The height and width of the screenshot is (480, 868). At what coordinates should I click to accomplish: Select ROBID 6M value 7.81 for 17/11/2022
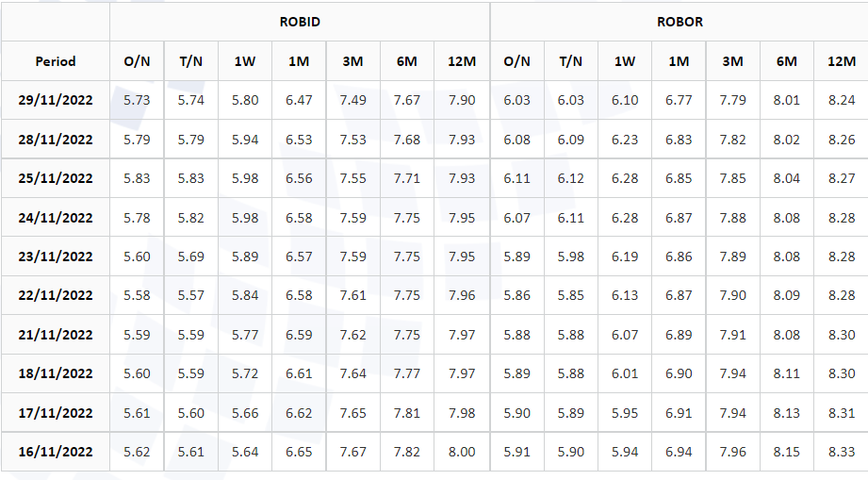click(x=407, y=413)
